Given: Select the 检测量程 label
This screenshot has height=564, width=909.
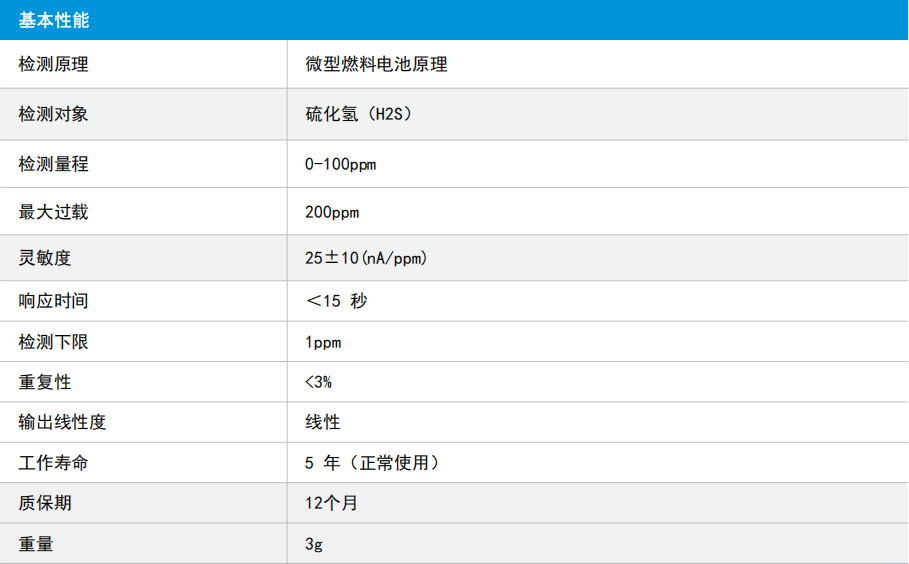Looking at the screenshot, I should (x=53, y=164).
